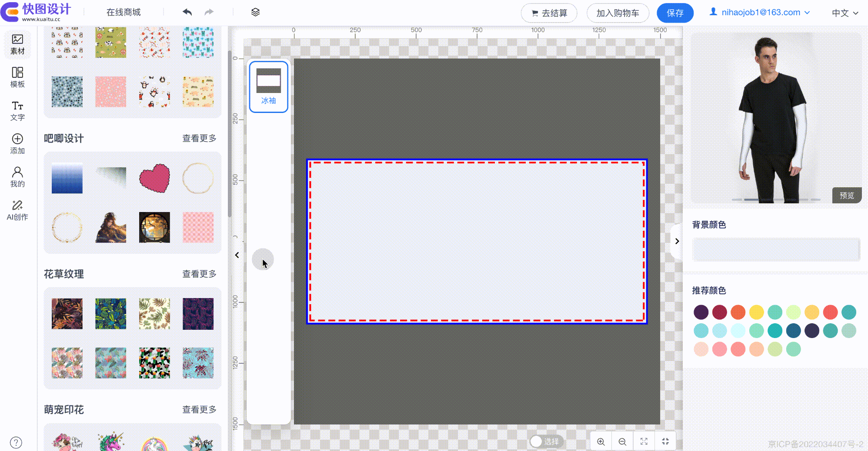Open the layers stack icon
This screenshot has height=451, width=868.
(x=255, y=12)
